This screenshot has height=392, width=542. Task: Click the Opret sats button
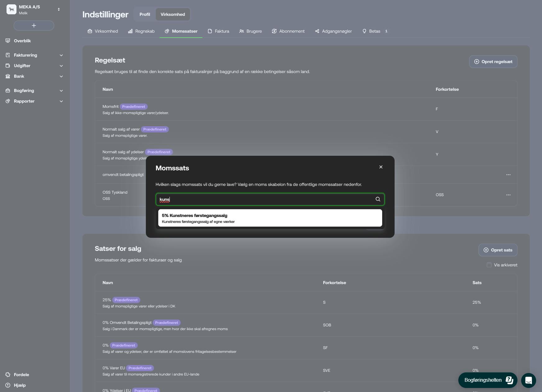498,250
